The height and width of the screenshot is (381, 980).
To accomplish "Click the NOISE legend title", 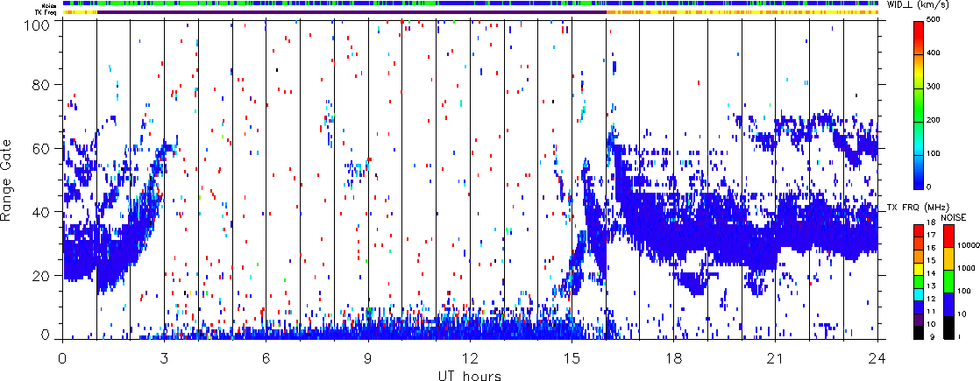I will pos(955,216).
